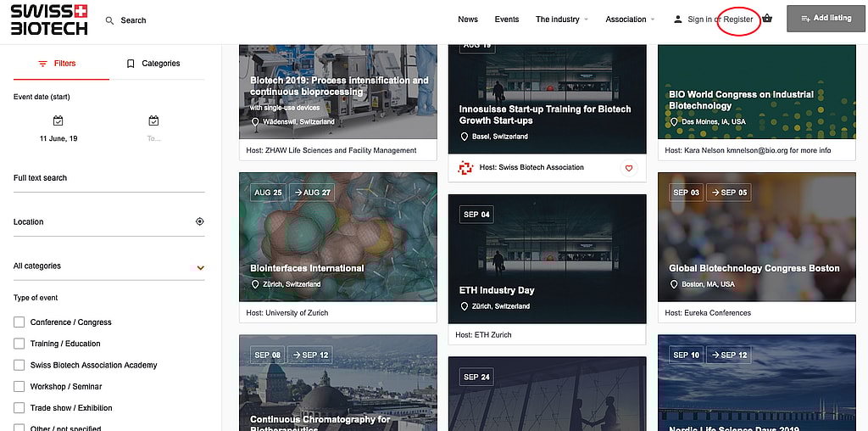This screenshot has height=431, width=868.
Task: Tick the Workshop / Seminar checkbox
Action: point(19,387)
